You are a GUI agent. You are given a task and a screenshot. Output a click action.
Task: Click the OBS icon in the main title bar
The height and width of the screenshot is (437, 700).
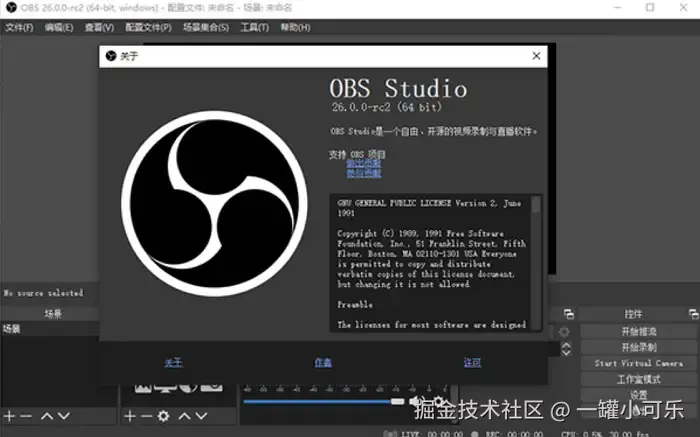(11, 8)
